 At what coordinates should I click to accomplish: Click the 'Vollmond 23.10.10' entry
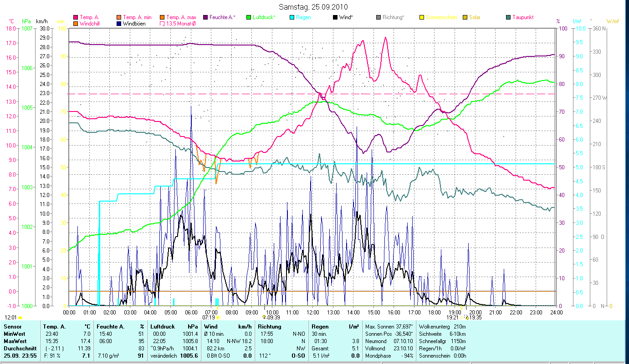click(x=388, y=349)
